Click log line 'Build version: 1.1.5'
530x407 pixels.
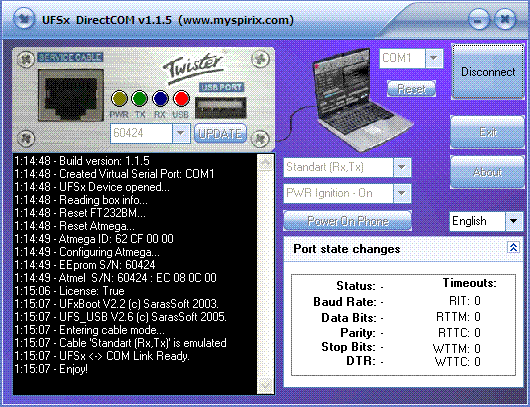pyautogui.click(x=82, y=161)
